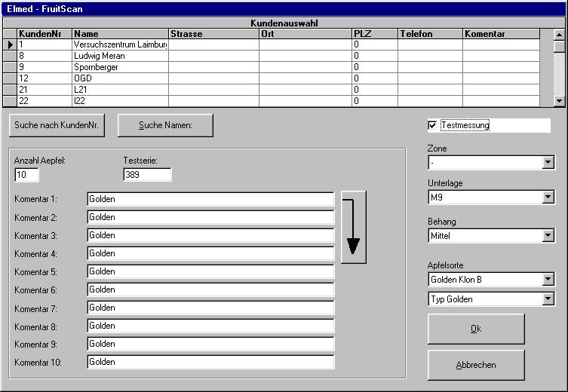Expand Apfelsorte dropdown showing Golden Klon B

(x=548, y=280)
